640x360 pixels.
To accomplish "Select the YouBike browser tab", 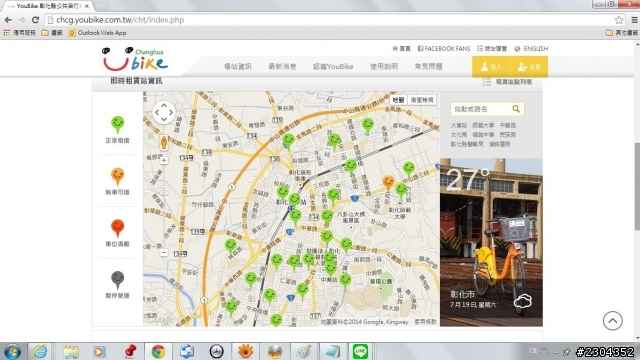I will (x=47, y=6).
